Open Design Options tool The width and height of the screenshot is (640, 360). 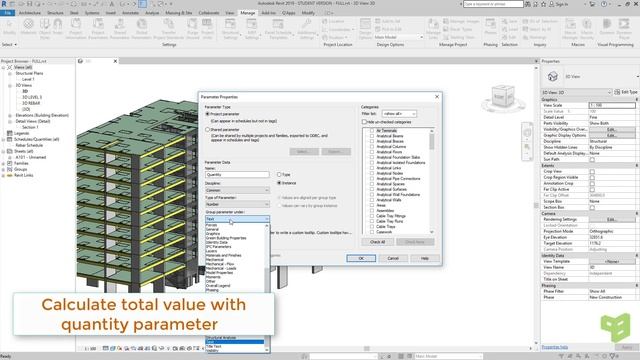(x=365, y=29)
